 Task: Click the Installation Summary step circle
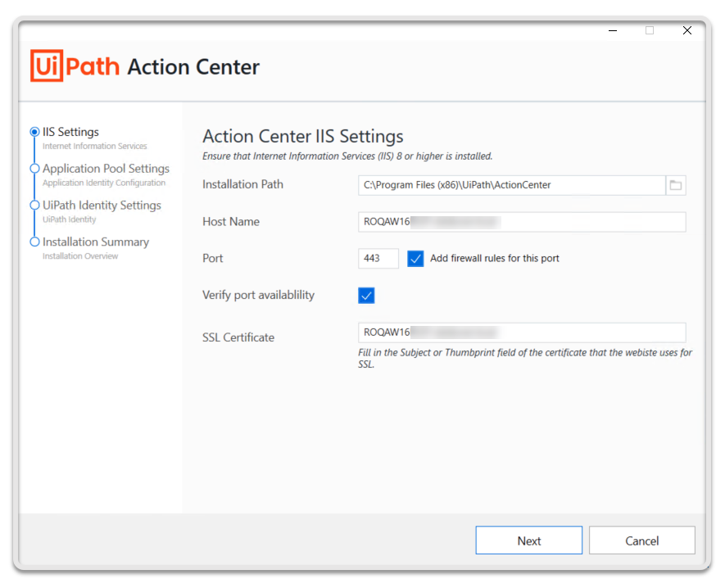tap(34, 242)
